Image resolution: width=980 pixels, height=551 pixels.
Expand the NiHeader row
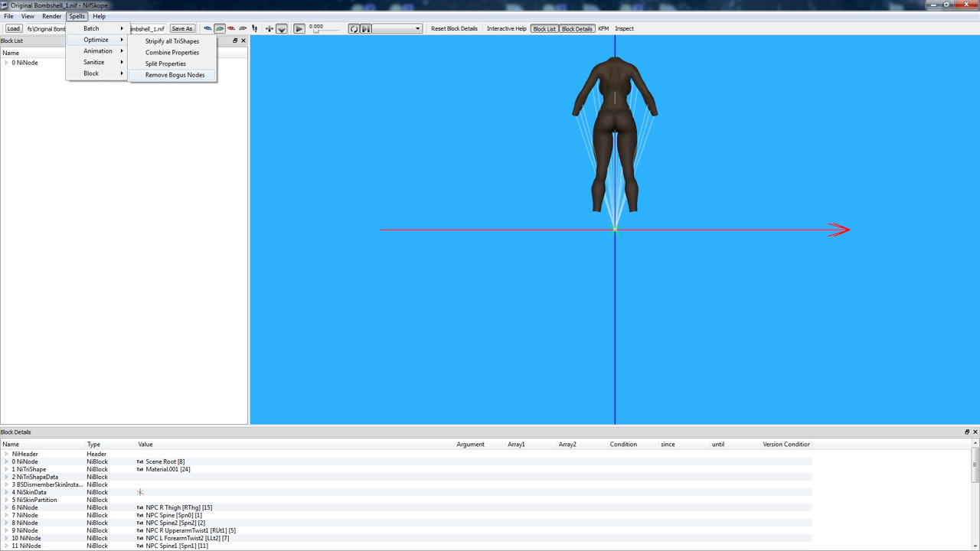6,454
